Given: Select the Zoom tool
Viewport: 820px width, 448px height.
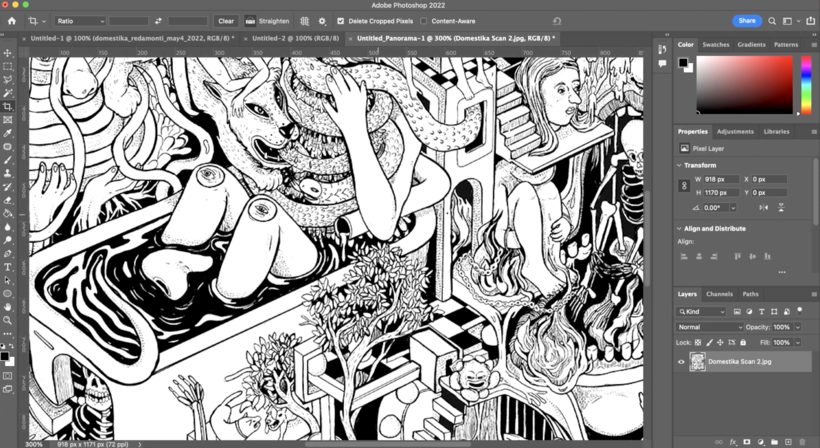Looking at the screenshot, I should pyautogui.click(x=7, y=320).
